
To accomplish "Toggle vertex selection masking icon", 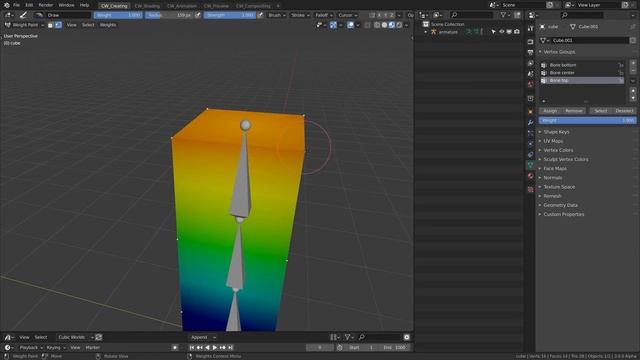I will [x=58, y=25].
